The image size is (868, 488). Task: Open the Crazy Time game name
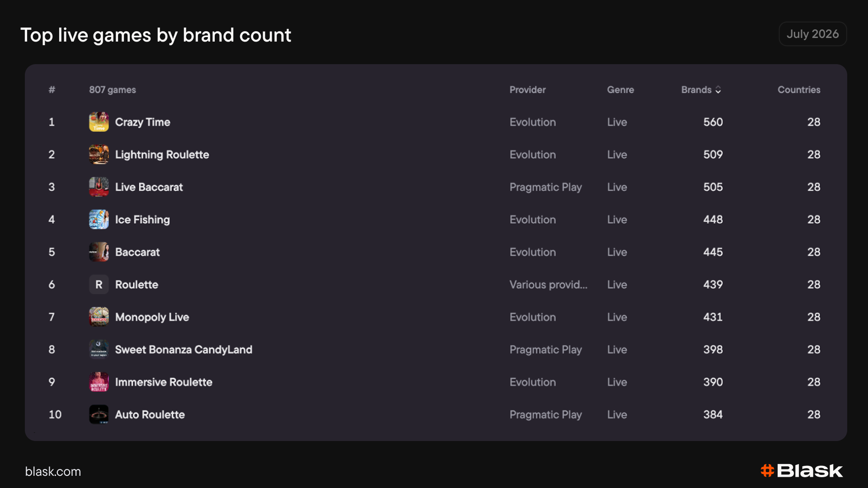(142, 122)
